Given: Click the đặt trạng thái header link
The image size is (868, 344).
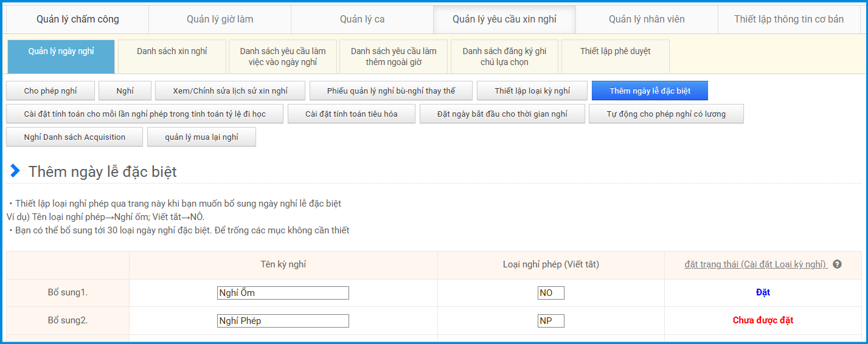Looking at the screenshot, I should point(755,264).
